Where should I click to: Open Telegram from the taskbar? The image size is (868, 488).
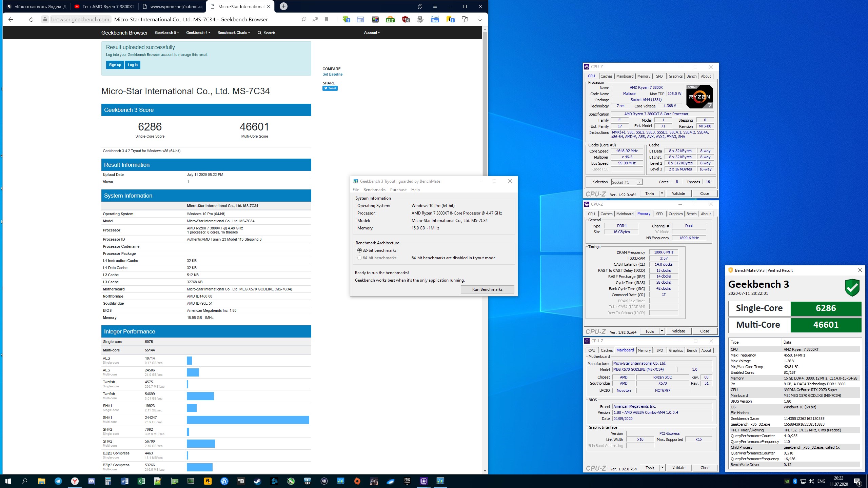[x=58, y=481]
